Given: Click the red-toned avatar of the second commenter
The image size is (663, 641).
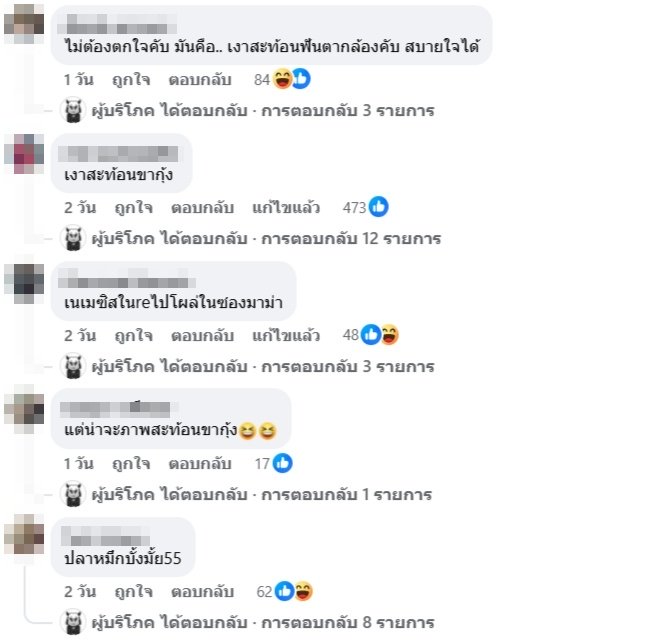Looking at the screenshot, I should click(x=24, y=153).
